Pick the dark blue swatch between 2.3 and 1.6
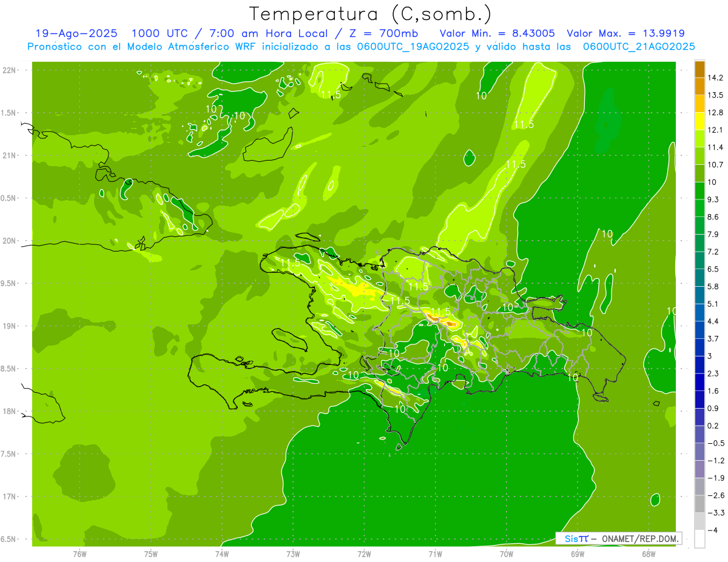 (x=699, y=383)
